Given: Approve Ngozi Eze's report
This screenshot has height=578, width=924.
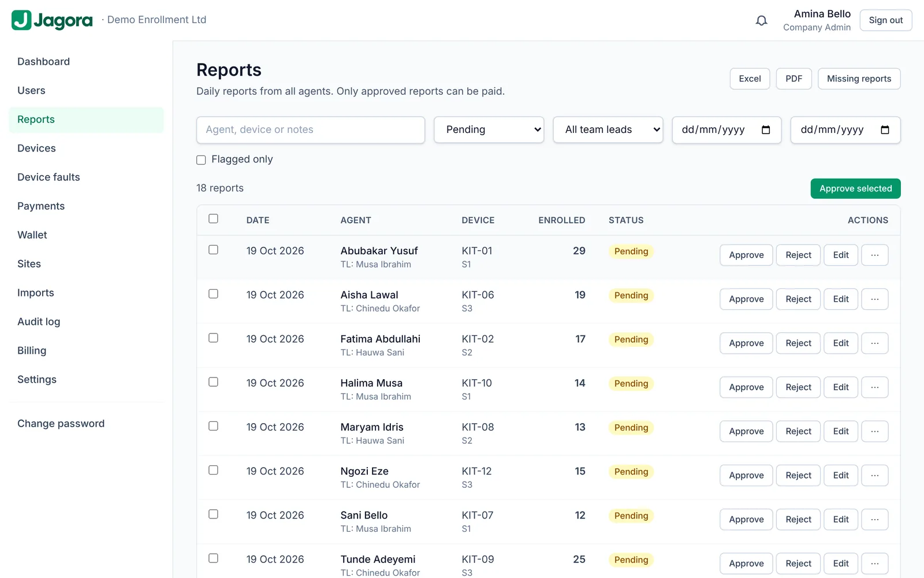Looking at the screenshot, I should (x=746, y=475).
